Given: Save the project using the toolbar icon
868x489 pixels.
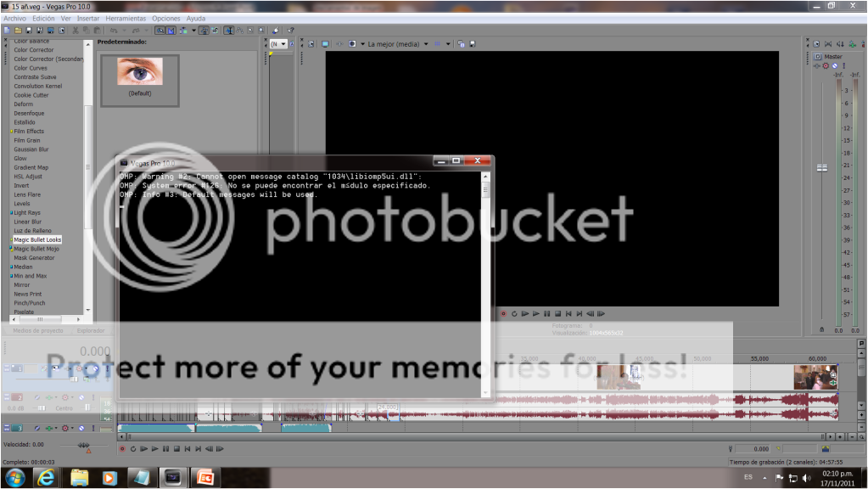Looking at the screenshot, I should click(29, 31).
